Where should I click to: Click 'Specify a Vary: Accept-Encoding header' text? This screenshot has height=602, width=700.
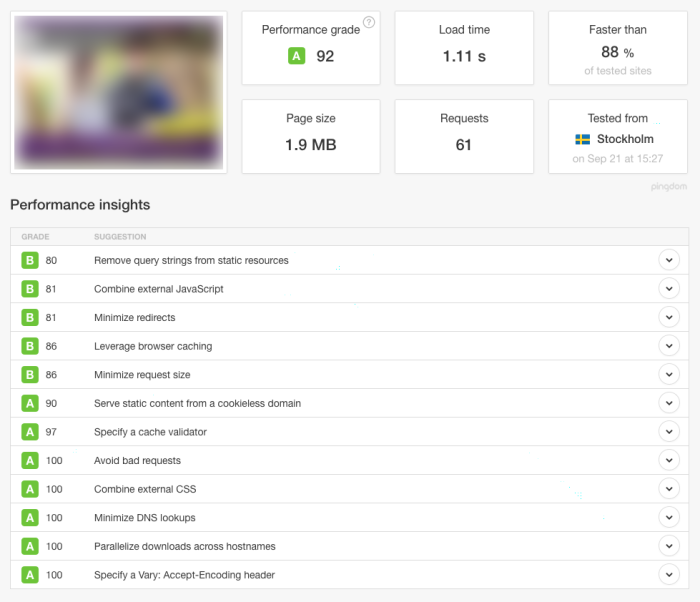point(184,575)
